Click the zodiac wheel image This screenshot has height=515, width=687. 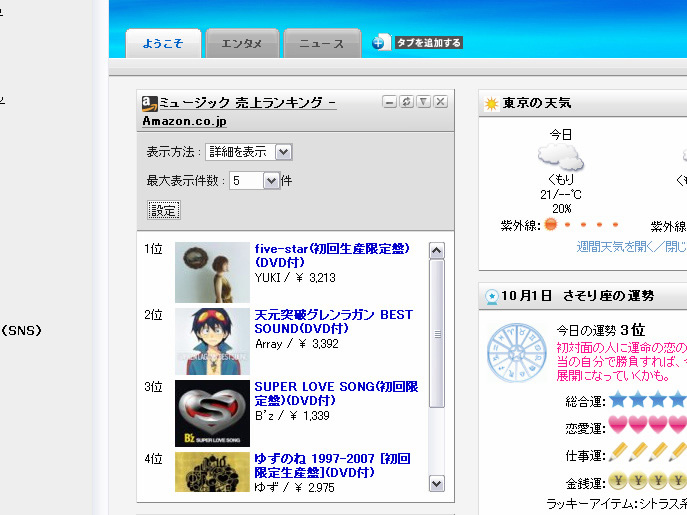[517, 353]
